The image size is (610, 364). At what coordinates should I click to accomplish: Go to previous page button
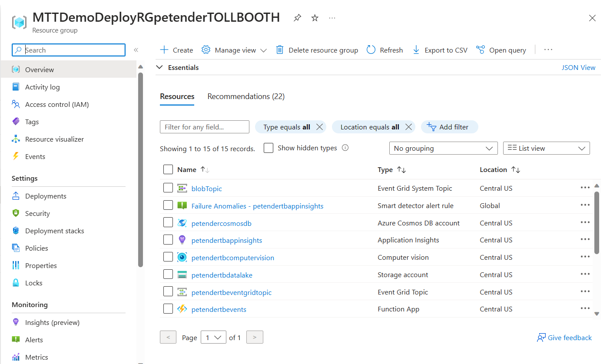click(x=168, y=338)
